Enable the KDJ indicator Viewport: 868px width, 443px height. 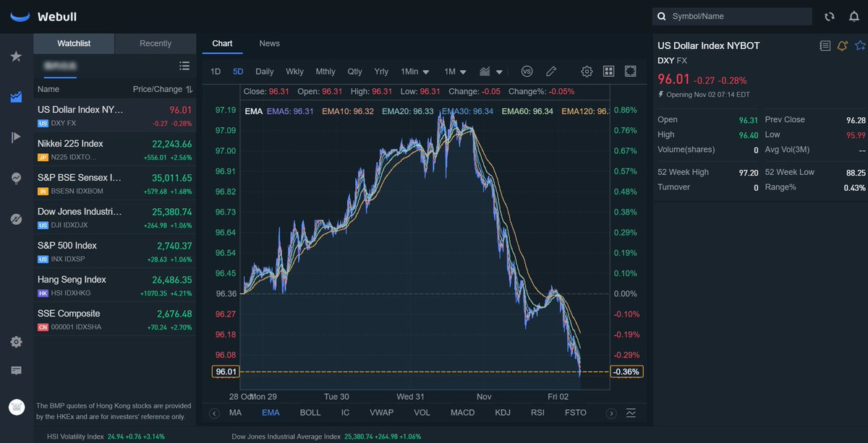point(503,413)
